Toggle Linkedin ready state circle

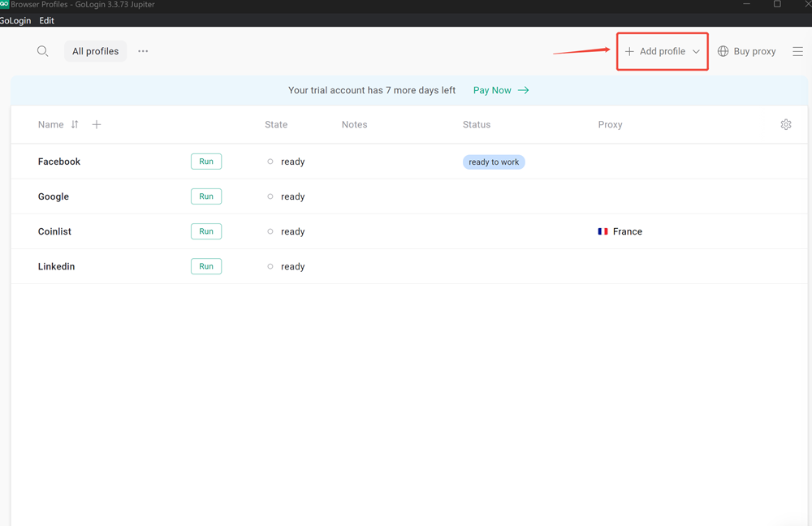click(x=270, y=266)
